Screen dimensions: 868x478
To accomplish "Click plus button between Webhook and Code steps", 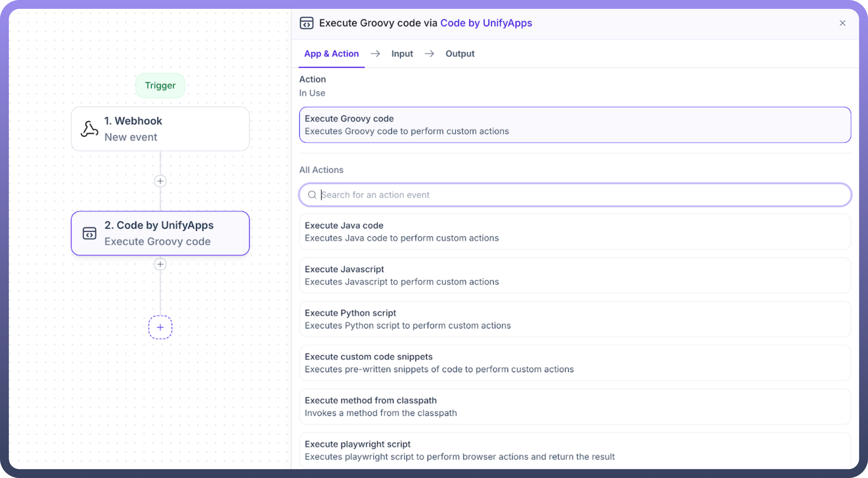I will click(x=160, y=181).
